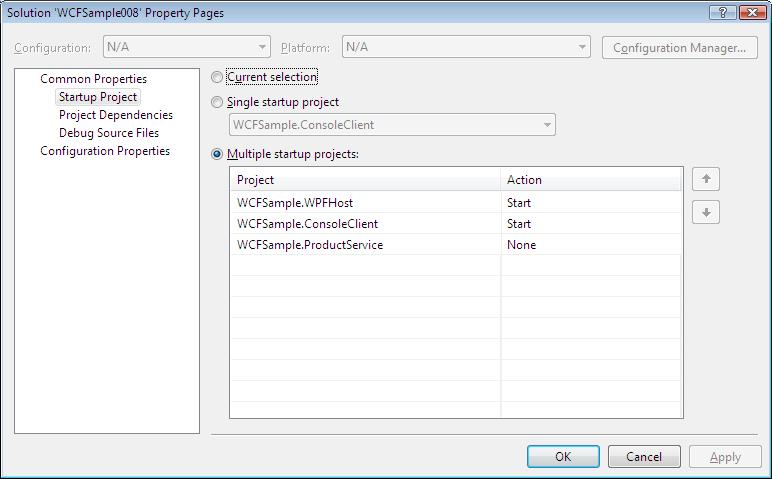Move selected project up with arrow button
Screen dimensions: 772x479
706,179
